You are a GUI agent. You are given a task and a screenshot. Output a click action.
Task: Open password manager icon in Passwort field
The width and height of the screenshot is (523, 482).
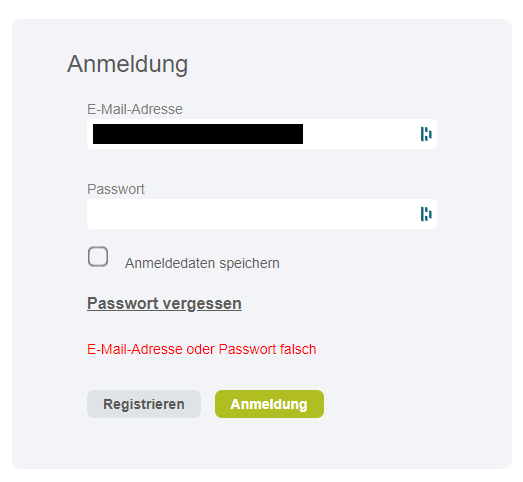pos(426,214)
